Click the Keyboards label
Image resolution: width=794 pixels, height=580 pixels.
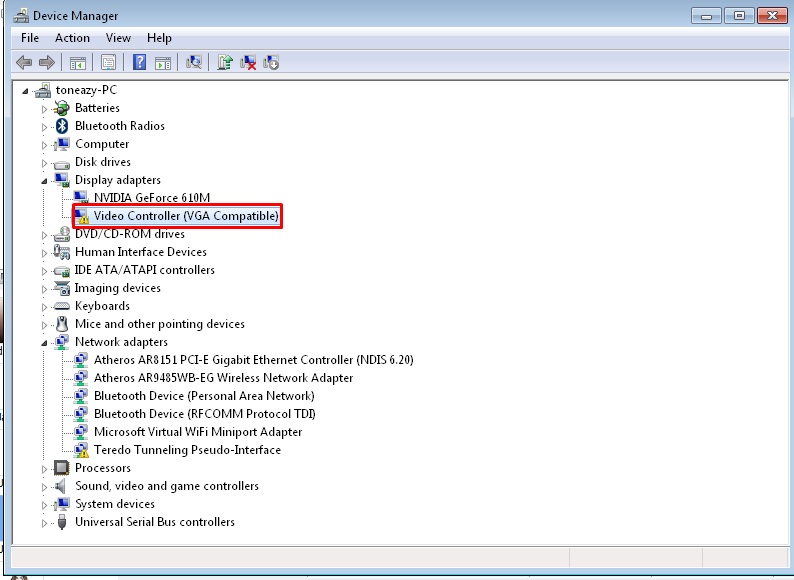click(x=102, y=306)
